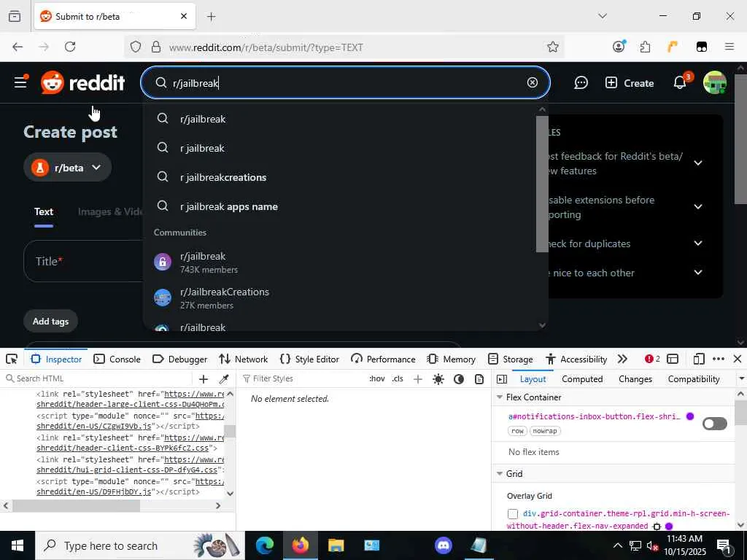Show tracking protection shield info
Image resolution: width=747 pixels, height=560 pixels.
(136, 47)
